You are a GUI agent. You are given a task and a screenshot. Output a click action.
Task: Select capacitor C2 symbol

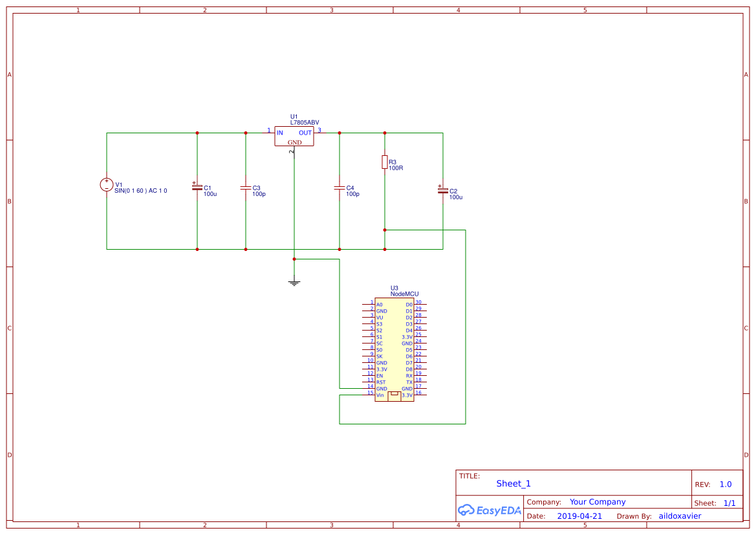tap(443, 191)
